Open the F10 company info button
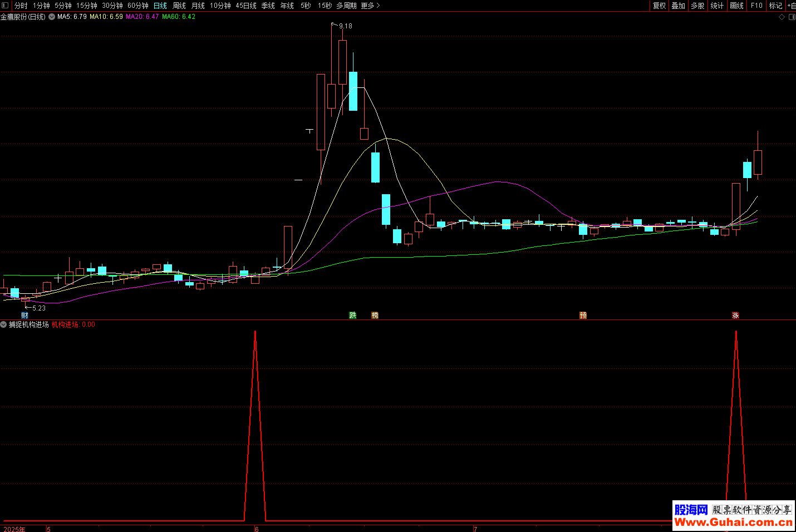796x532 pixels. [756, 6]
